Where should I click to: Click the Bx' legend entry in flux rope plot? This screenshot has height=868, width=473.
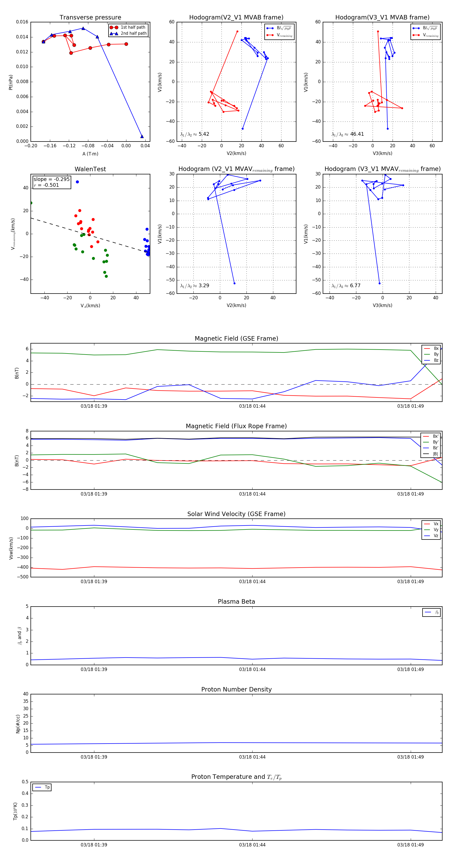point(431,436)
